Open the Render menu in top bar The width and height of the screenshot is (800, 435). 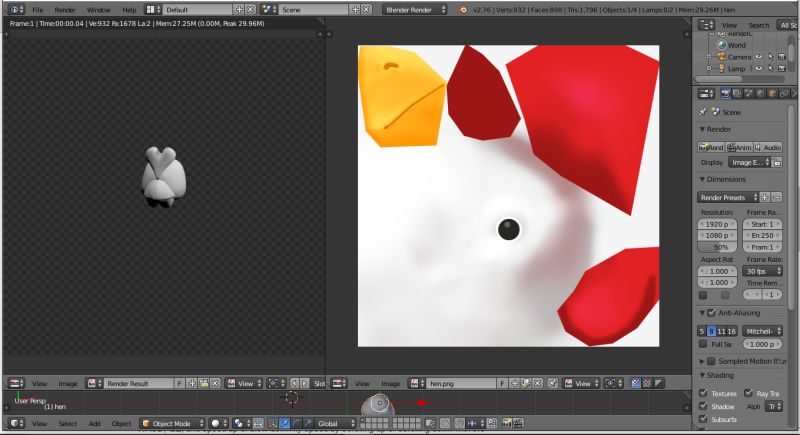65,10
